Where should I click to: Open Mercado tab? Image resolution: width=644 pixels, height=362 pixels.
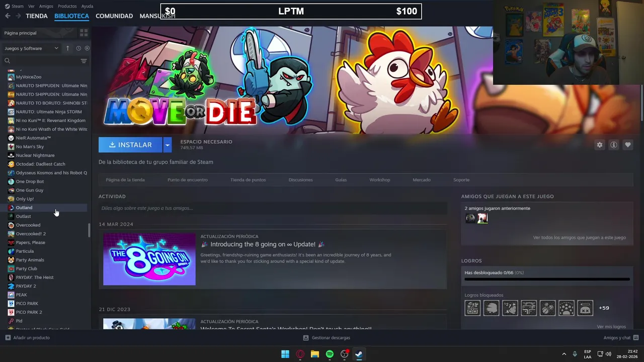(422, 180)
